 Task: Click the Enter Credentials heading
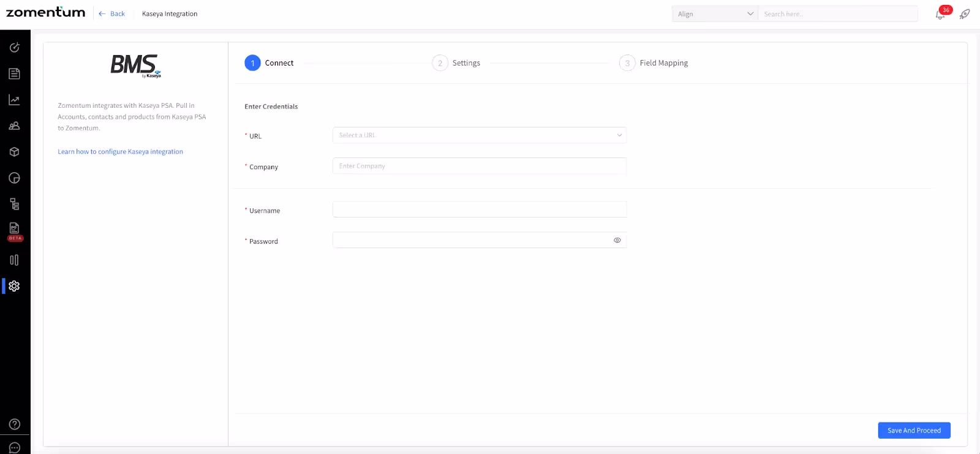(x=271, y=107)
